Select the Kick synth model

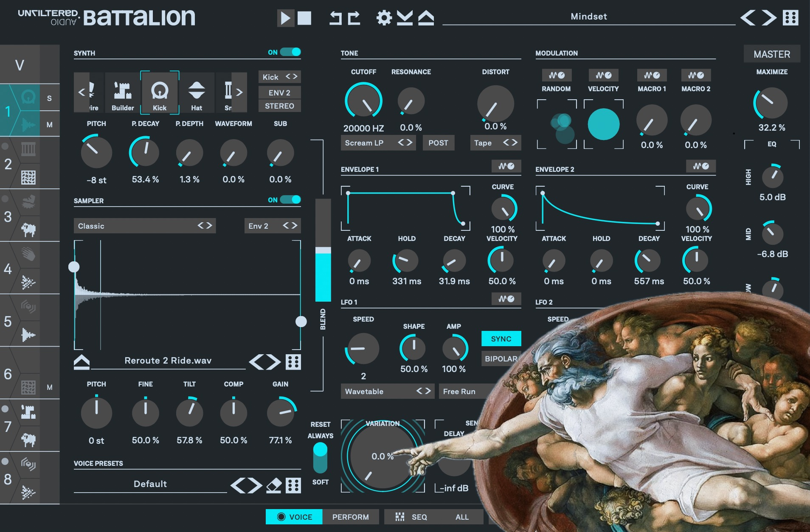pyautogui.click(x=160, y=92)
